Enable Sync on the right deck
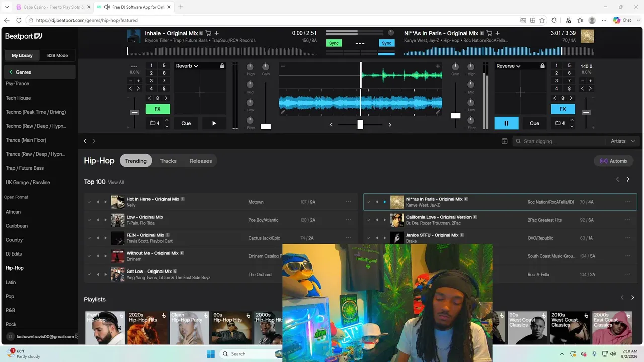Viewport: 644px width, 362px height. click(x=386, y=43)
